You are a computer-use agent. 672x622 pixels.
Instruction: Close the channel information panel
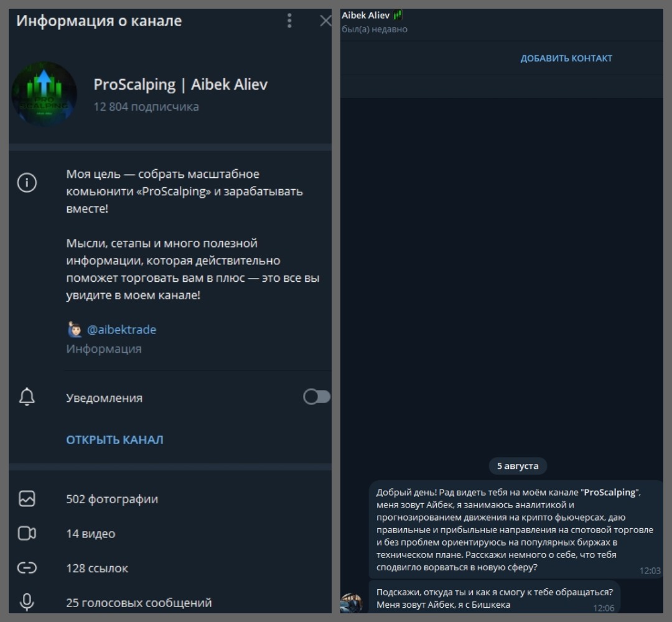pyautogui.click(x=325, y=21)
